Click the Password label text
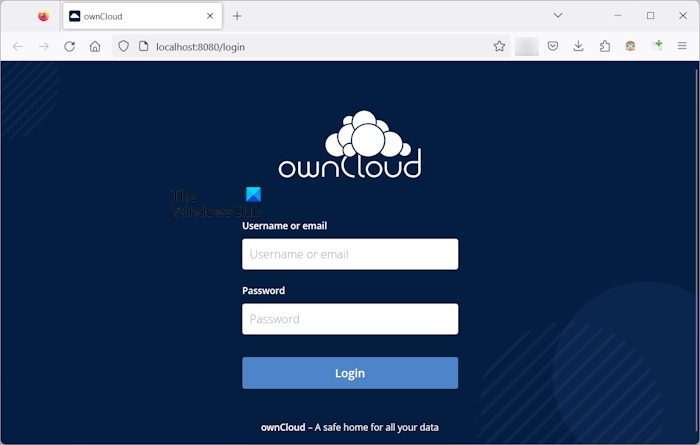The image size is (700, 445). 263,291
